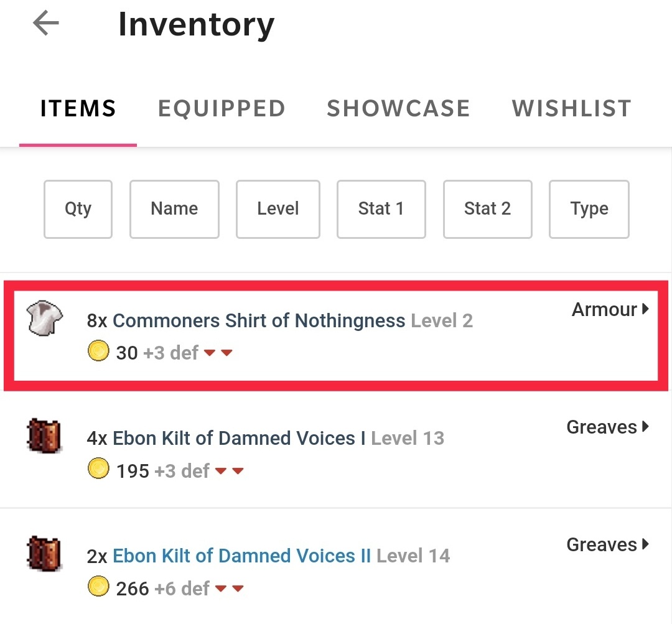Sort inventory by Qty
The image size is (672, 624).
pos(78,209)
